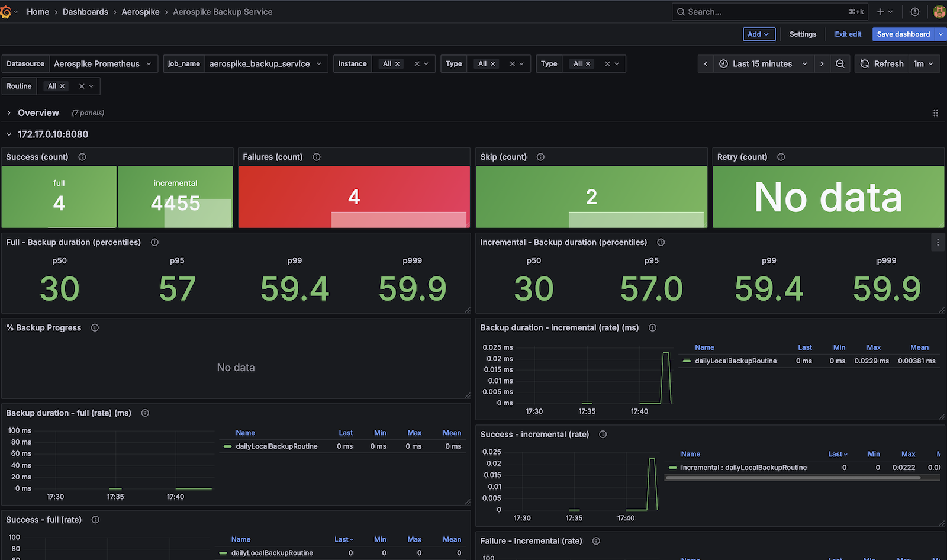Open the help question mark icon
Screen dimensions: 947x560
pos(914,12)
